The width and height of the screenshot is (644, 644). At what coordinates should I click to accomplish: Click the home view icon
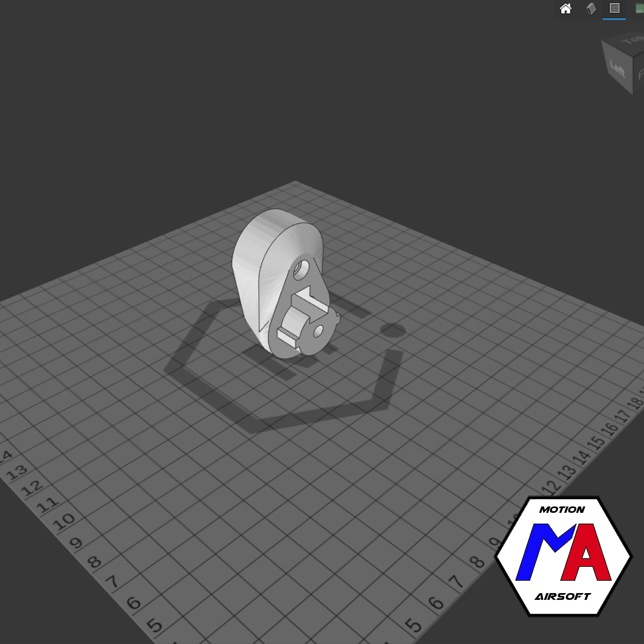tap(565, 9)
